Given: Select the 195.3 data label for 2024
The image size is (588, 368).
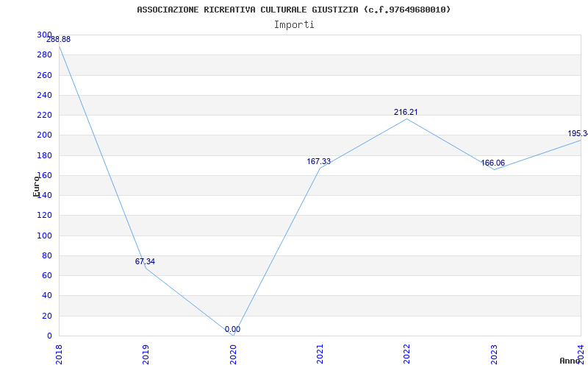Looking at the screenshot, I should coord(578,134).
